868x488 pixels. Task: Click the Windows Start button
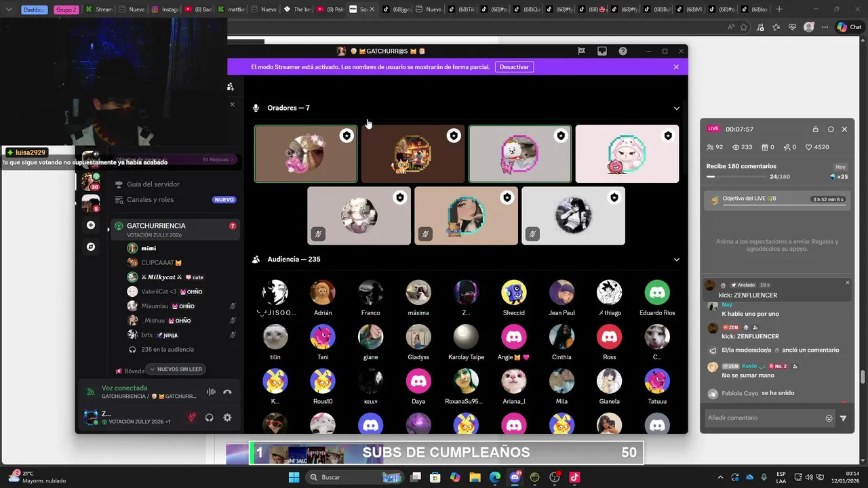click(294, 477)
